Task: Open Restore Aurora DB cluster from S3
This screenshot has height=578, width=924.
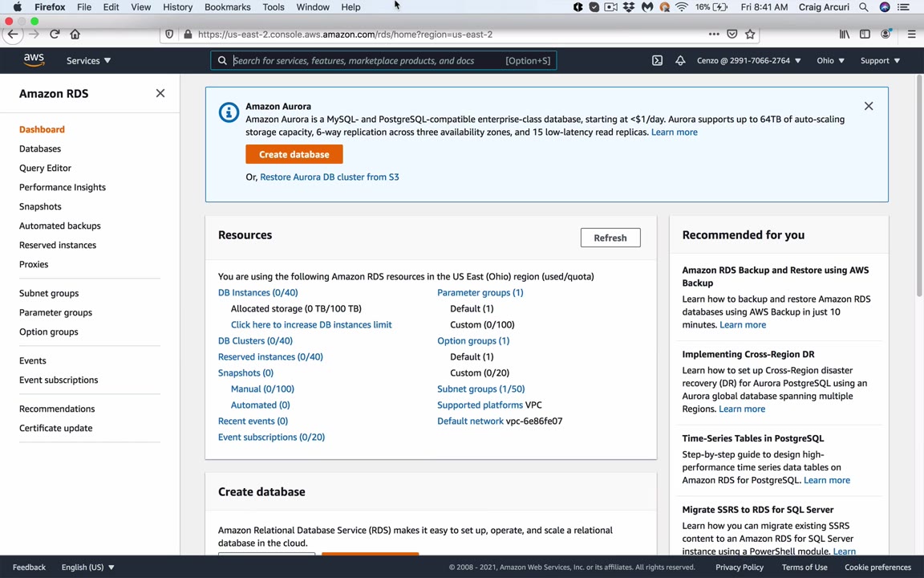Action: click(x=330, y=177)
